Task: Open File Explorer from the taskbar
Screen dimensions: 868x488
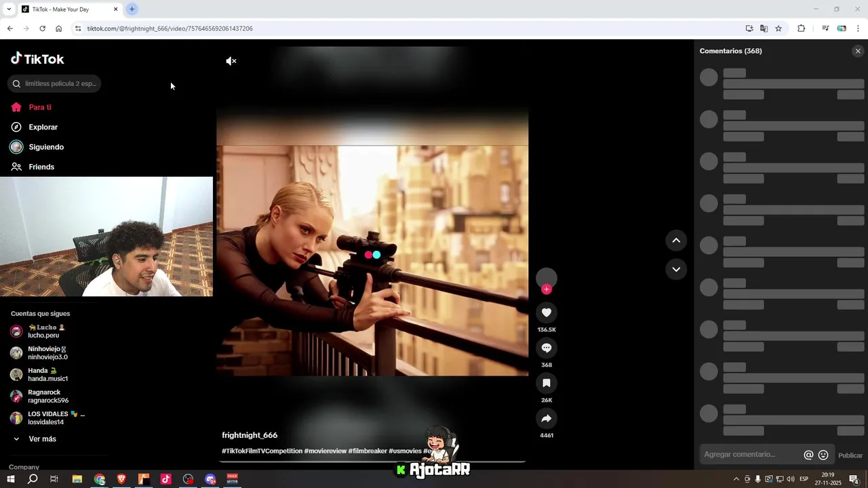Action: pos(77,479)
